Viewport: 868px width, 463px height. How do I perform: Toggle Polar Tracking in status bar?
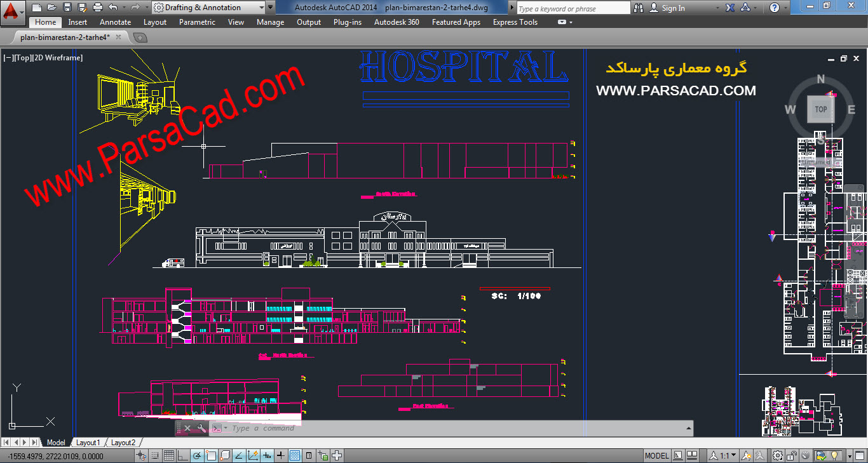pos(197,455)
